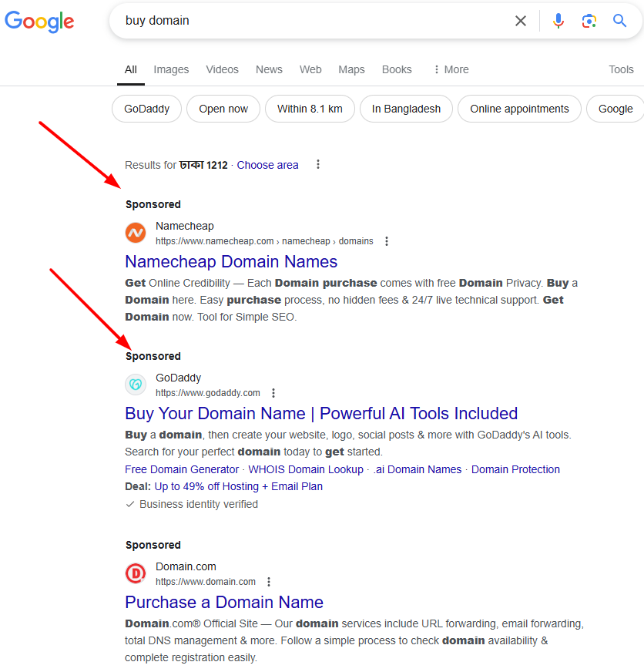This screenshot has width=644, height=672.
Task: Apply the Within 8.1 km filter chip
Action: 310,109
